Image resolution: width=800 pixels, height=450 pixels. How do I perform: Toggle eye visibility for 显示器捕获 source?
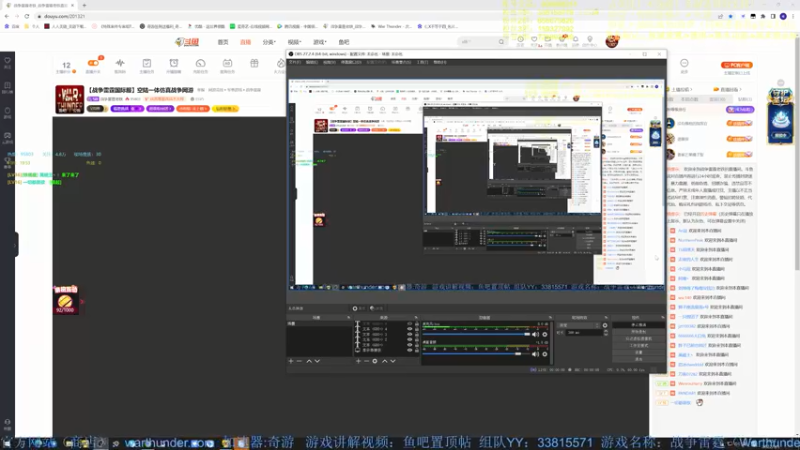tap(409, 350)
